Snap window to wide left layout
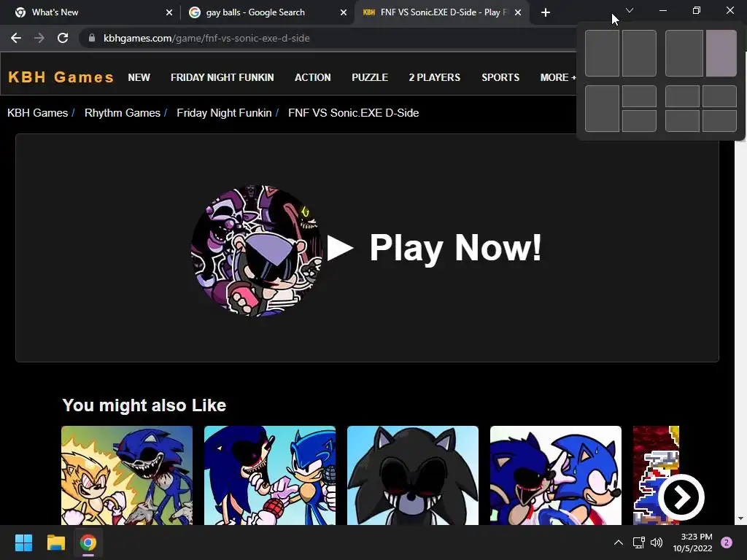747x560 pixels. [684, 53]
